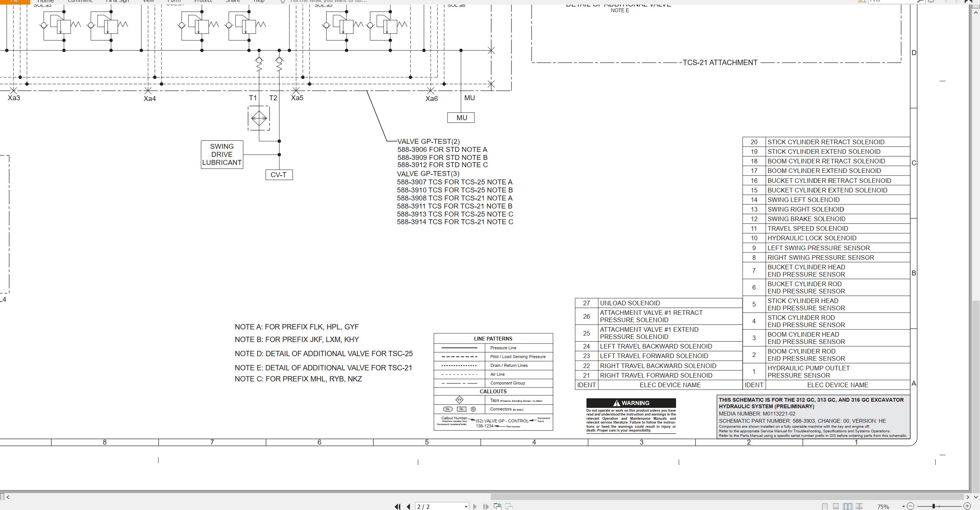Click the horizontal scrollbar right arrow
Image resolution: width=980 pixels, height=510 pixels.
(968, 497)
